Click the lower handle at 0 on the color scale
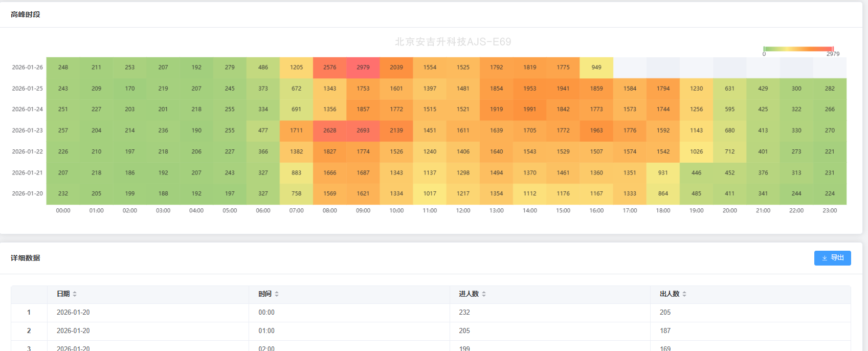868x351 pixels. click(764, 49)
